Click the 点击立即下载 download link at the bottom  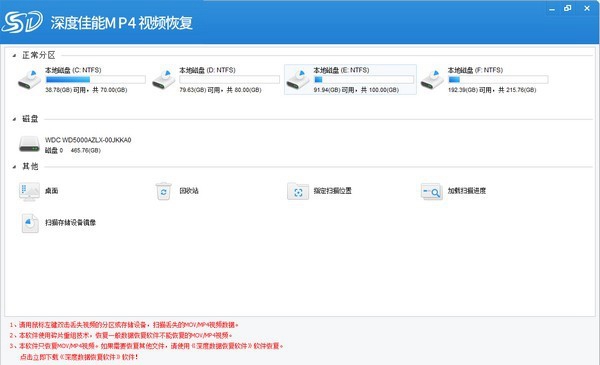[79, 357]
